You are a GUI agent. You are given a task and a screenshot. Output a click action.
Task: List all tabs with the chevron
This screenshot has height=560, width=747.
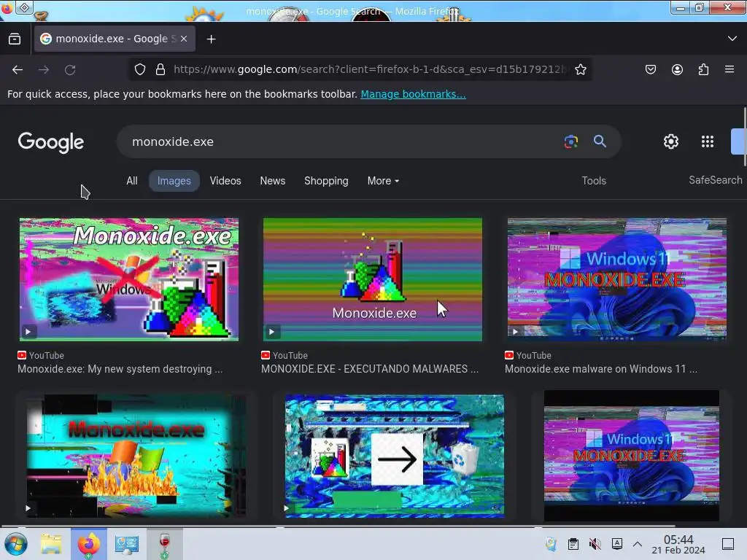pos(732,39)
